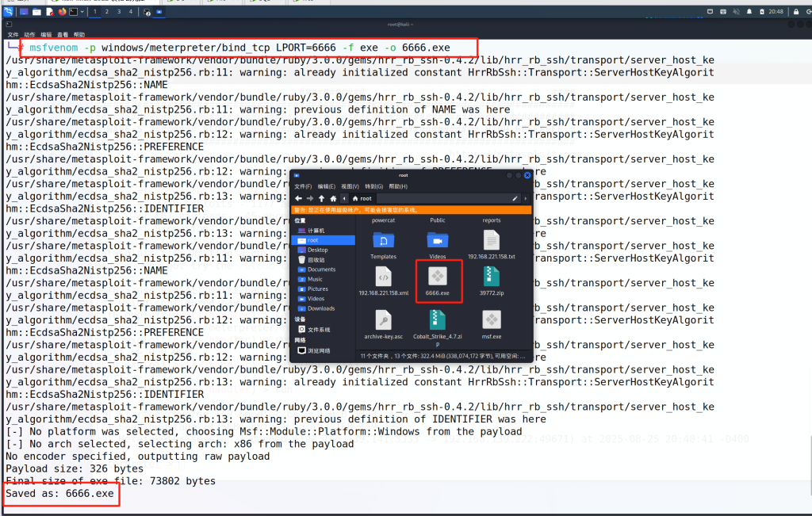
Task: Select root in the sidebar
Action: 324,240
